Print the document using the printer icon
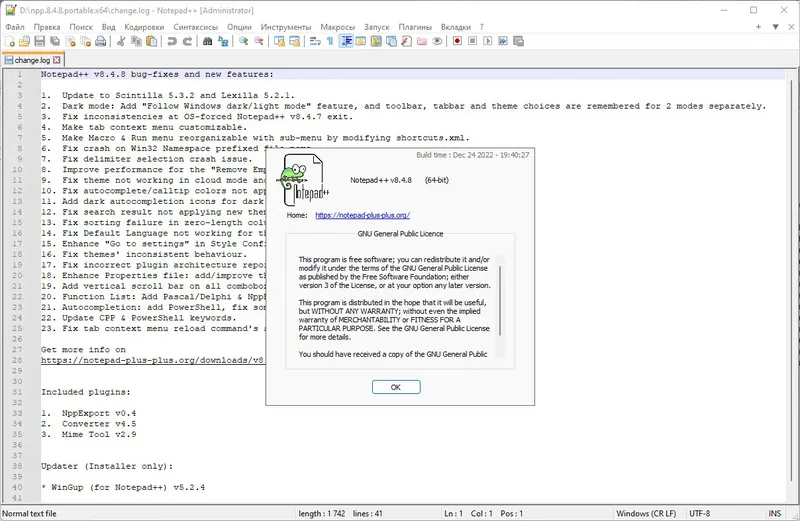This screenshot has height=521, width=800. (101, 41)
